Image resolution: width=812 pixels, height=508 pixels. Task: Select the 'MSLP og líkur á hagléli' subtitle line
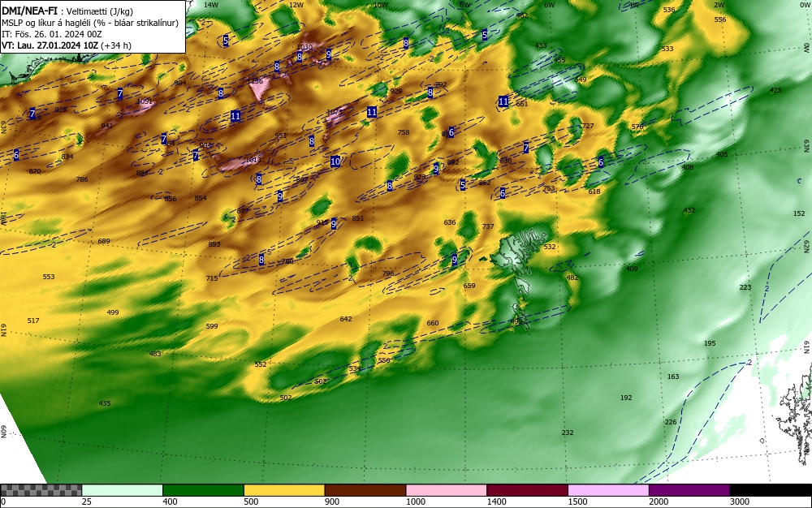[x=90, y=23]
